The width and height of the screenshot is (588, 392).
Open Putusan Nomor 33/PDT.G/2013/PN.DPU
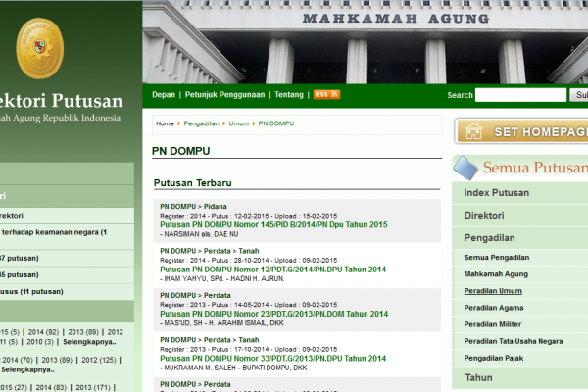pyautogui.click(x=272, y=359)
